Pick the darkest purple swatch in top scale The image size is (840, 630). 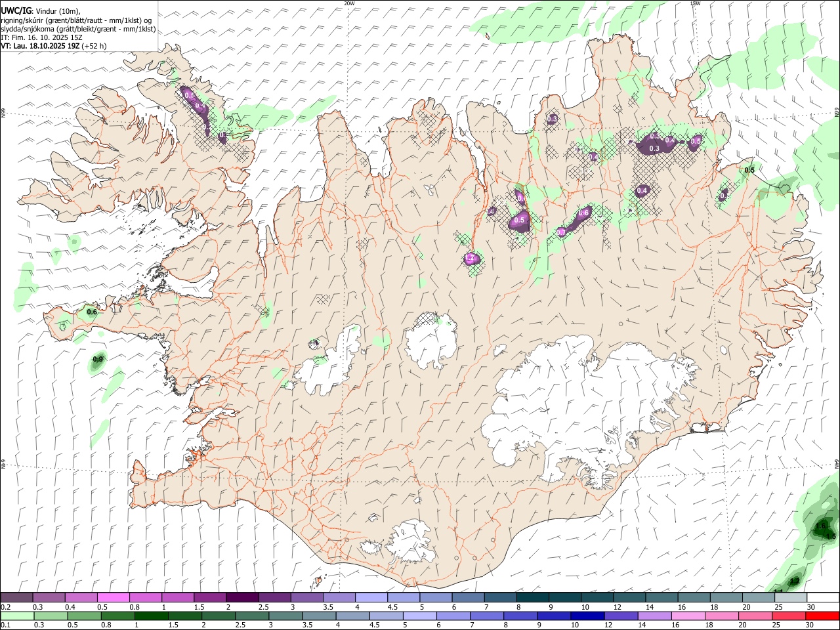241,598
